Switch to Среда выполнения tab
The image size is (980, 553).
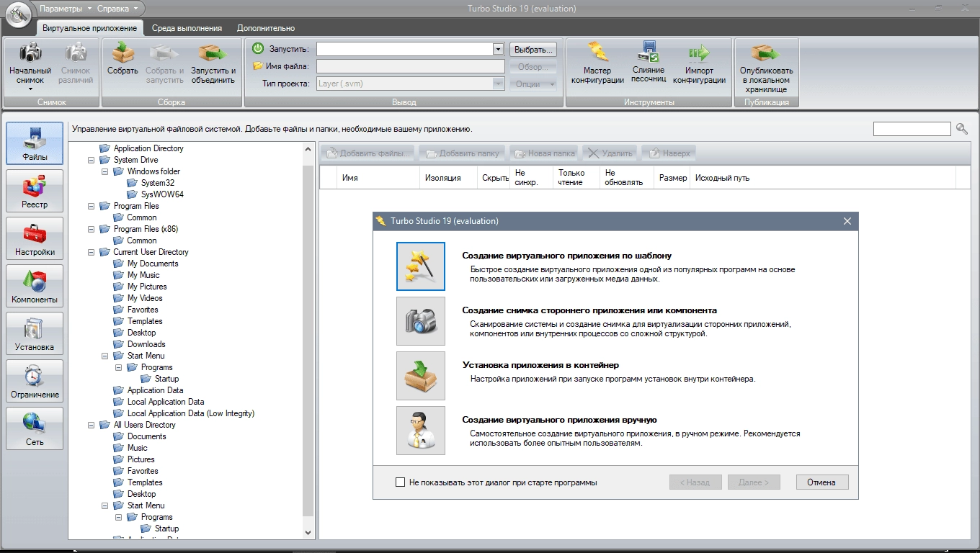(x=187, y=28)
